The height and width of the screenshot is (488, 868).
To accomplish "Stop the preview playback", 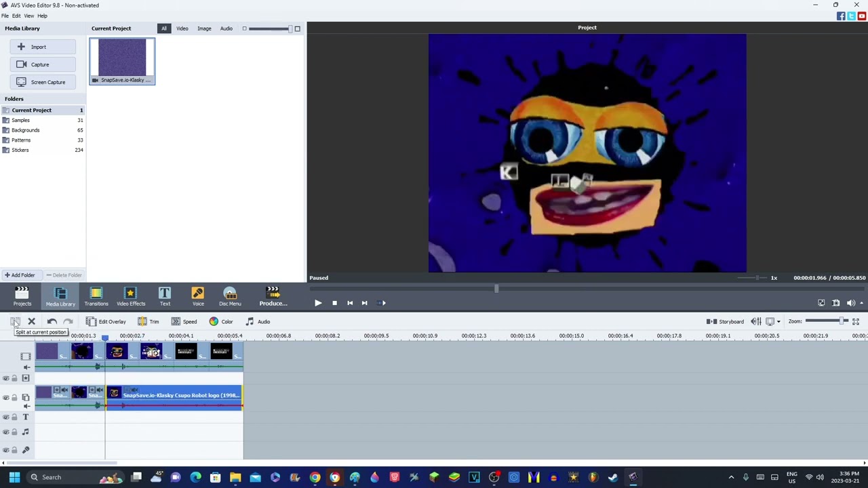I will [334, 303].
